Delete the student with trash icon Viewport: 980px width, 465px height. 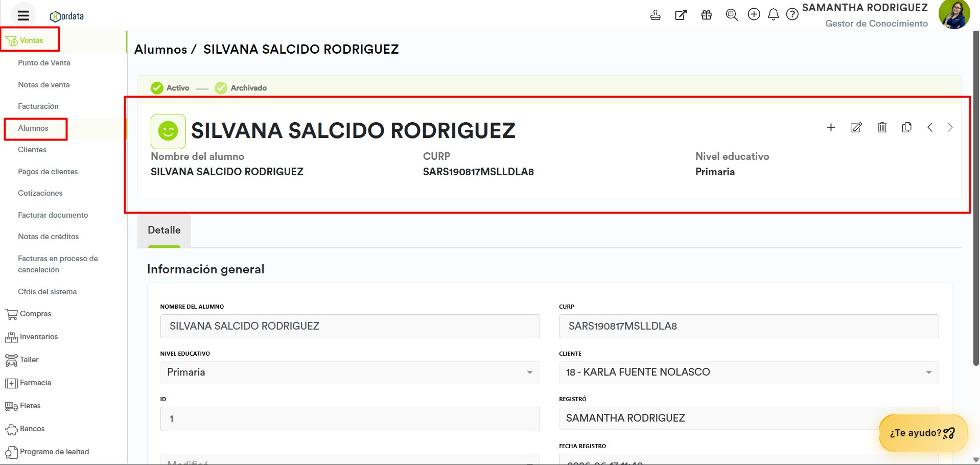click(x=882, y=127)
